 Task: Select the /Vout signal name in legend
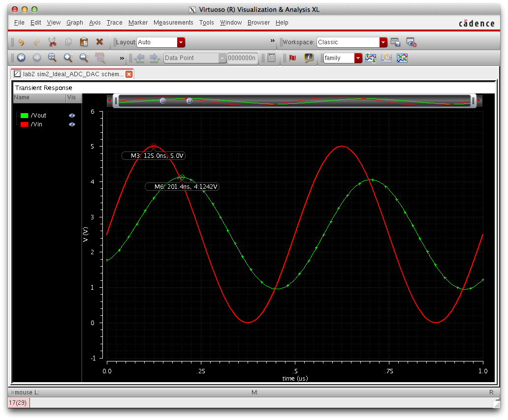coord(38,116)
